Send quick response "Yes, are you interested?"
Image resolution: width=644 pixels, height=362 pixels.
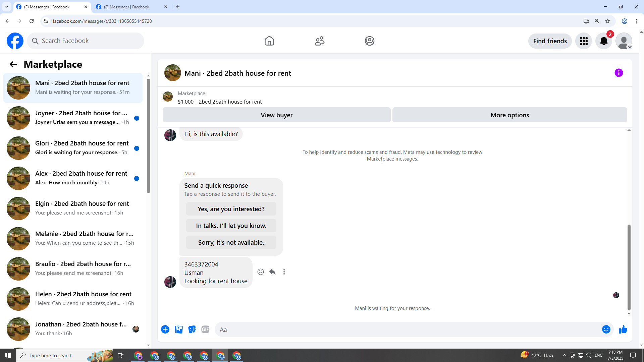tap(231, 209)
